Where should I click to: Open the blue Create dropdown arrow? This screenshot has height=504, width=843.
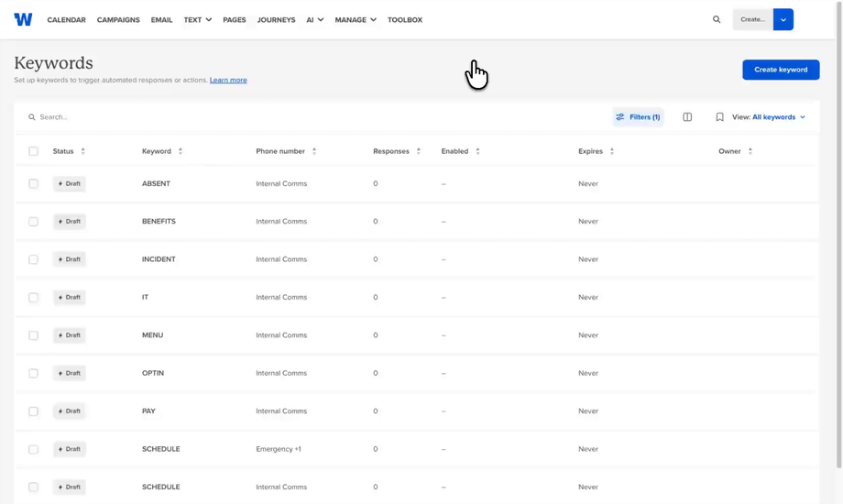click(x=783, y=19)
